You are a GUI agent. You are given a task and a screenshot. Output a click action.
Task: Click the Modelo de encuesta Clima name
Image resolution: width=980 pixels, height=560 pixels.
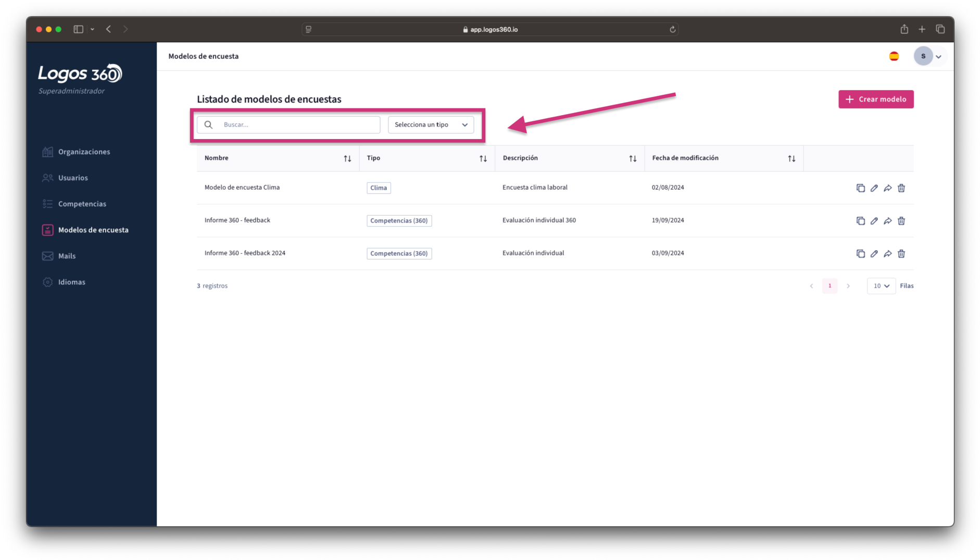(x=242, y=188)
